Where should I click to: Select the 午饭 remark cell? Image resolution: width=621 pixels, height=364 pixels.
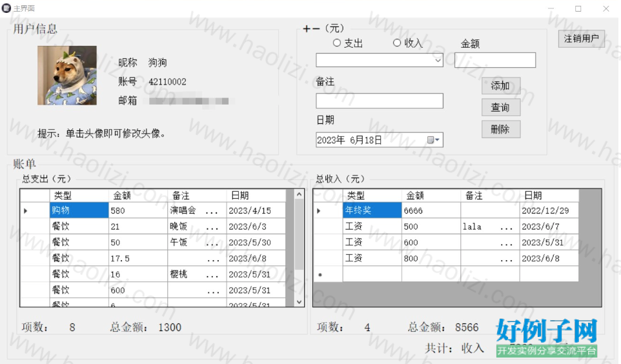tap(197, 242)
